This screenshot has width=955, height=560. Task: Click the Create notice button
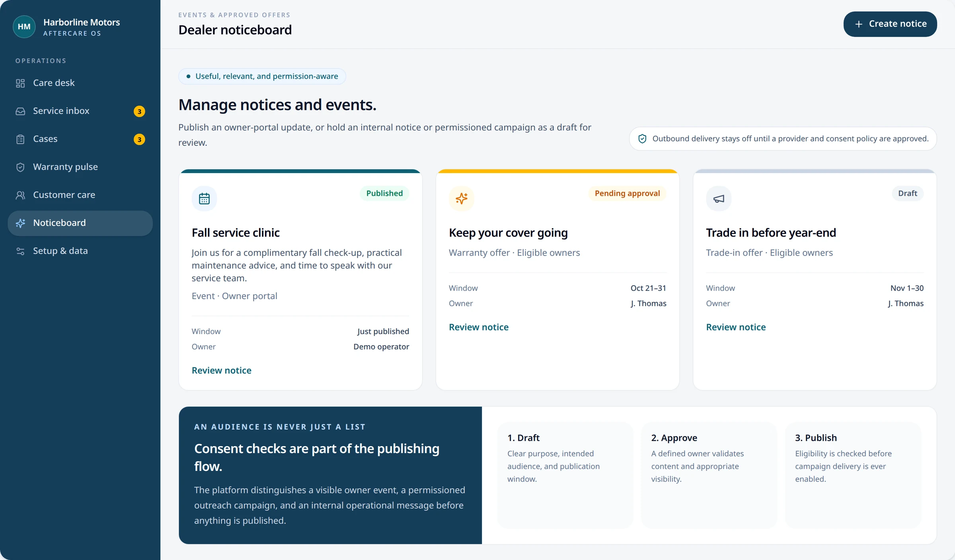(x=890, y=24)
